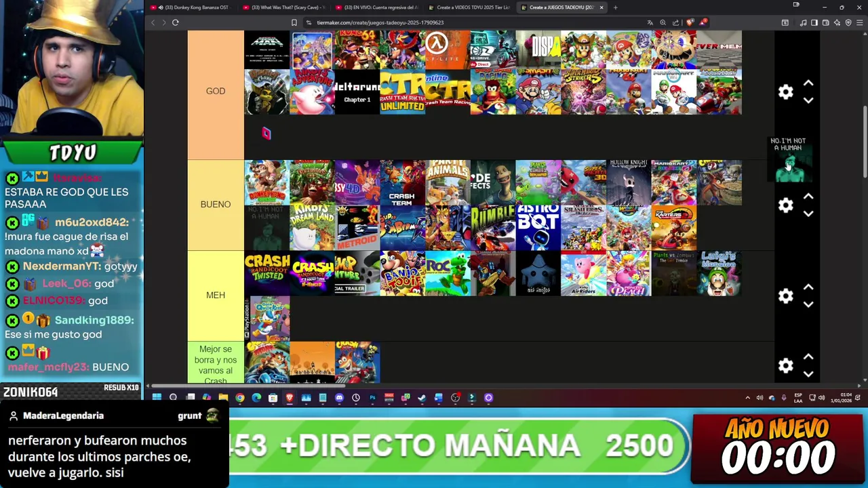Screen dimensions: 868x488
Task: Open BUENO tier settings gear
Action: (x=785, y=205)
